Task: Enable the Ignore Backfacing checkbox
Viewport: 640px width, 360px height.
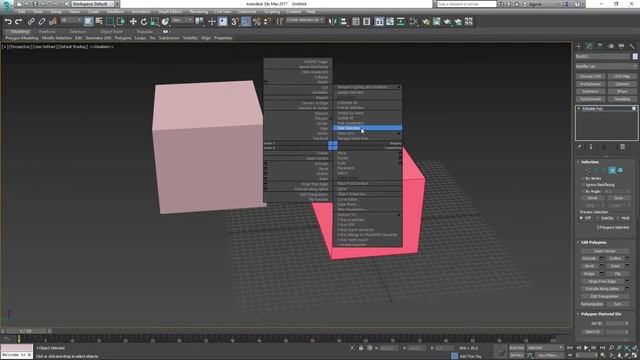Action: (x=582, y=185)
